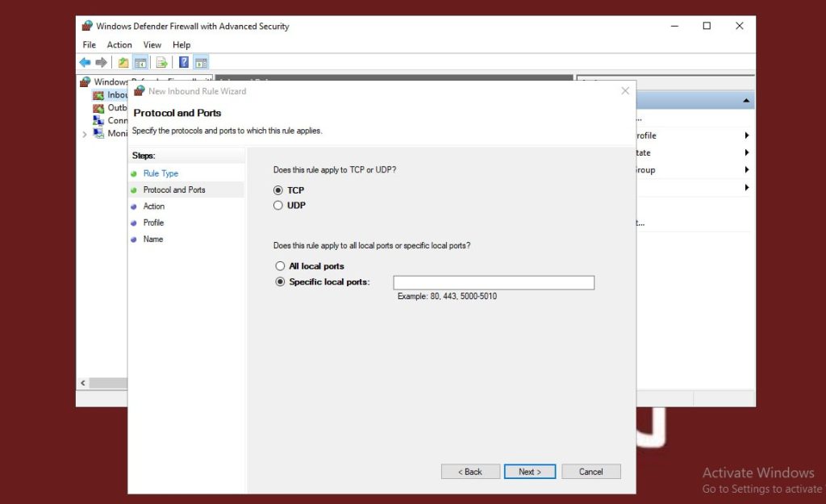Screen dimensions: 826x504
Task: Click the Specific local ports text field
Action: click(x=493, y=282)
